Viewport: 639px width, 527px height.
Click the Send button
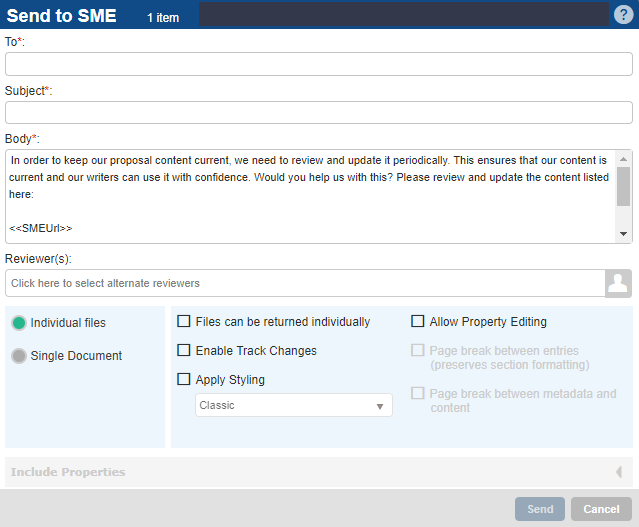point(540,509)
